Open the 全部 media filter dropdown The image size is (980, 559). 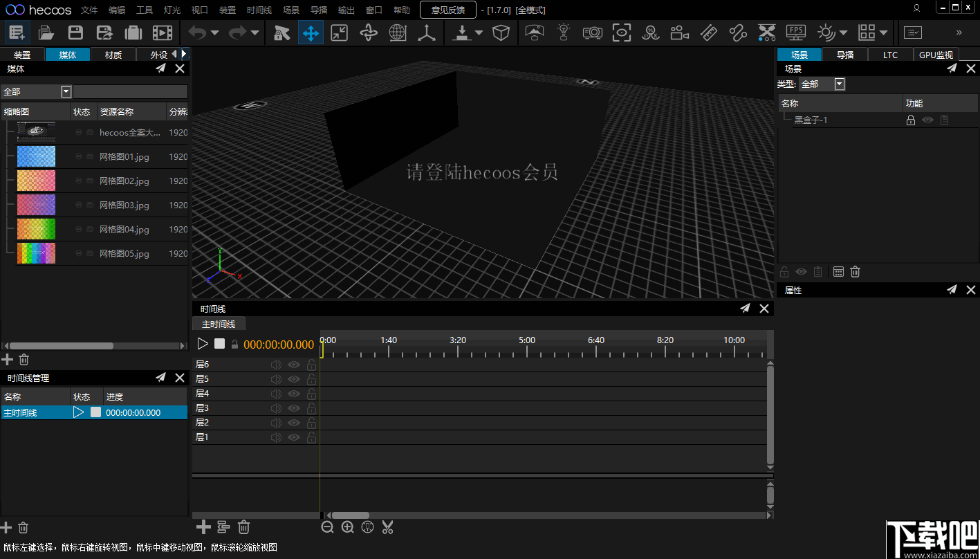(x=66, y=91)
